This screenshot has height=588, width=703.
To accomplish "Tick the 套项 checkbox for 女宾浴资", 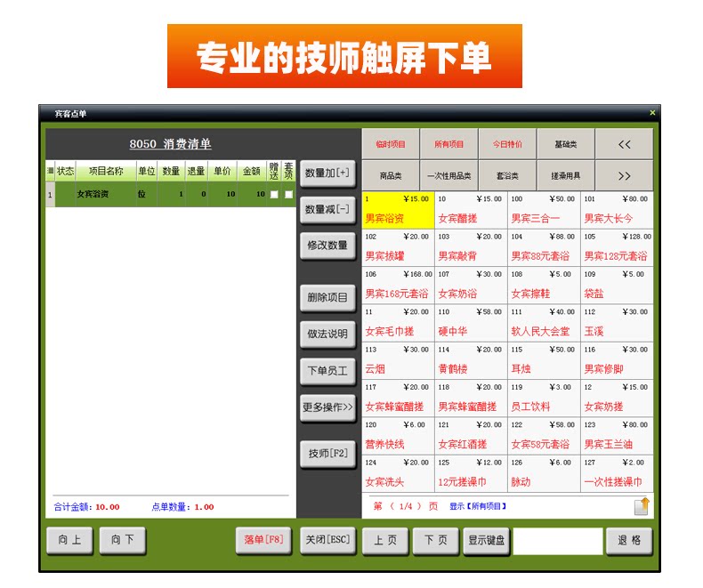I will coord(288,194).
